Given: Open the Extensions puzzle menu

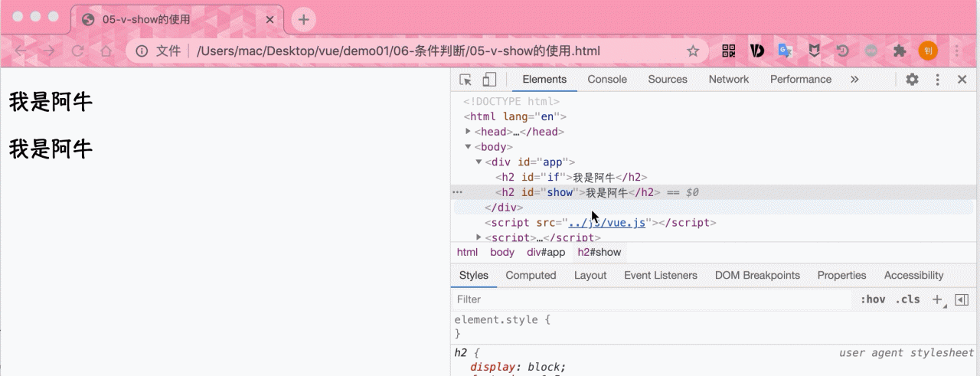Looking at the screenshot, I should [900, 51].
